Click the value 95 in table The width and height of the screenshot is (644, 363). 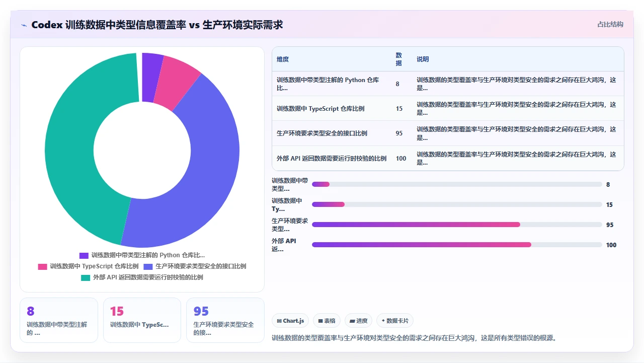point(399,133)
